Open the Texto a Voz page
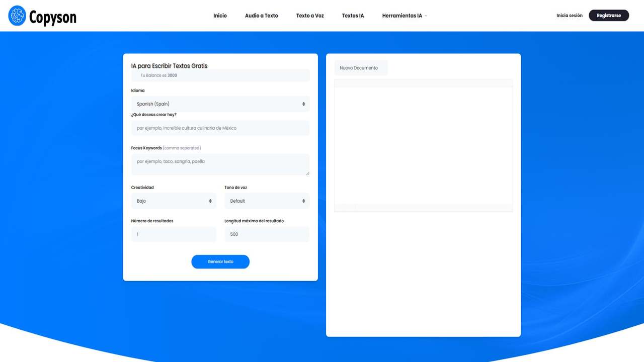This screenshot has height=362, width=644. pyautogui.click(x=310, y=16)
